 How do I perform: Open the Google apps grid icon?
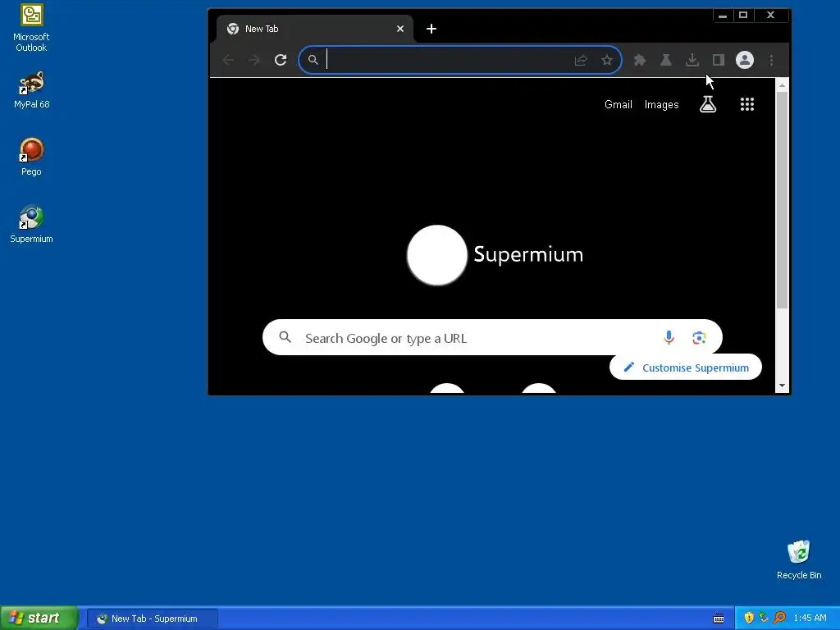tap(747, 104)
